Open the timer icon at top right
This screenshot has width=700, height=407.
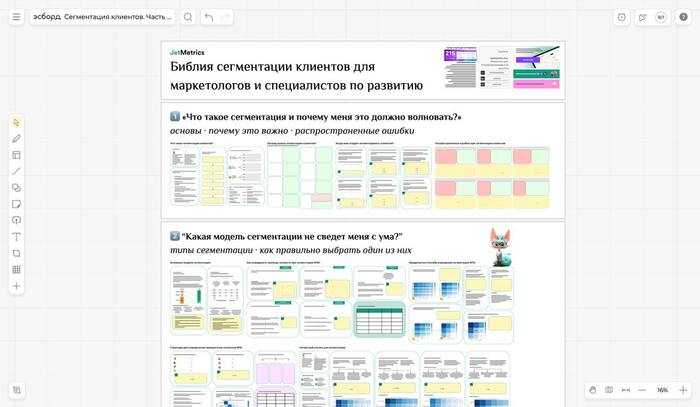tap(621, 17)
